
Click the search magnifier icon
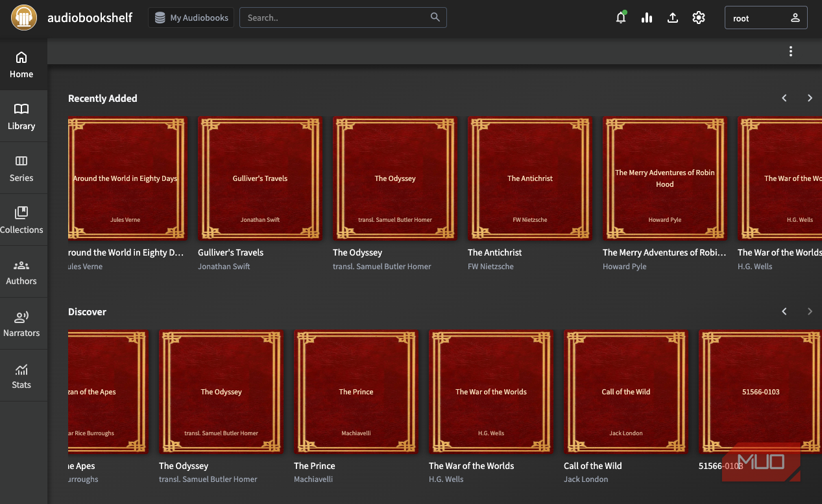[x=435, y=17]
